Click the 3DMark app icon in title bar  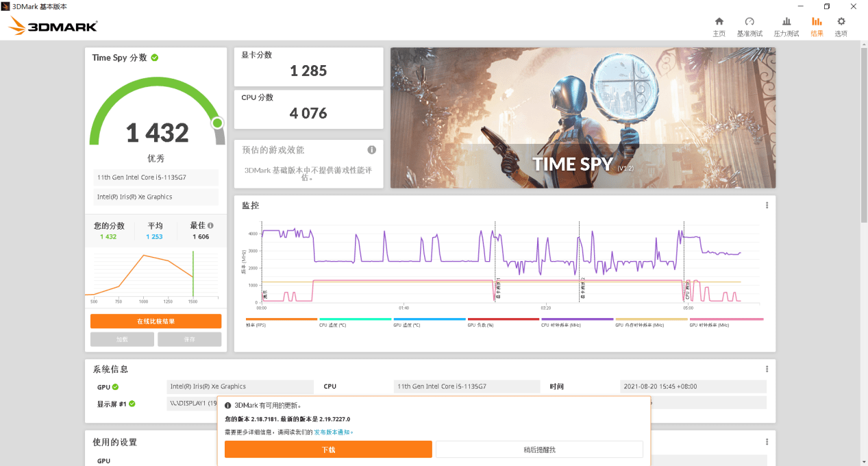(5, 5)
